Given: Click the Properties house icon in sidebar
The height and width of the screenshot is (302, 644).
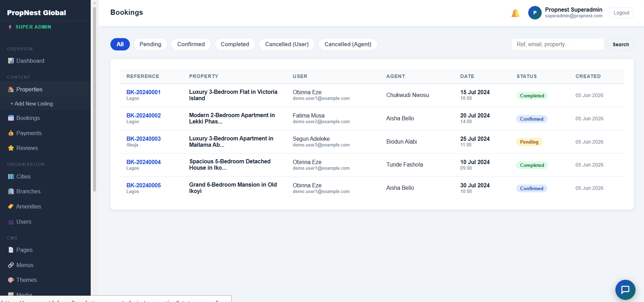Looking at the screenshot, I should pos(11,89).
